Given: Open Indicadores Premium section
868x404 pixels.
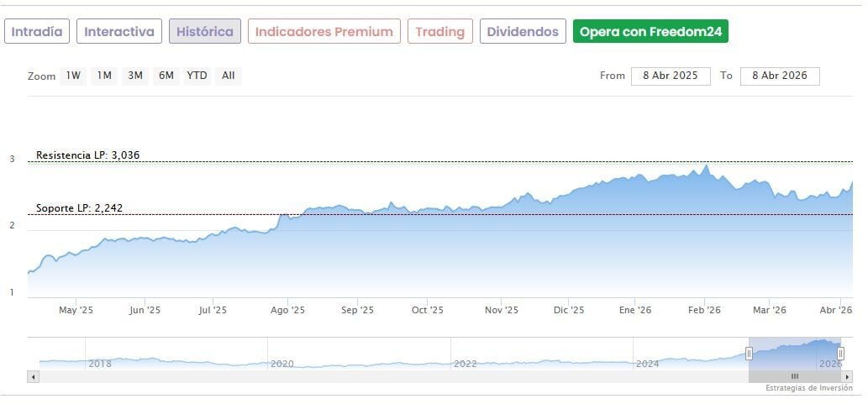Looking at the screenshot, I should 324,32.
